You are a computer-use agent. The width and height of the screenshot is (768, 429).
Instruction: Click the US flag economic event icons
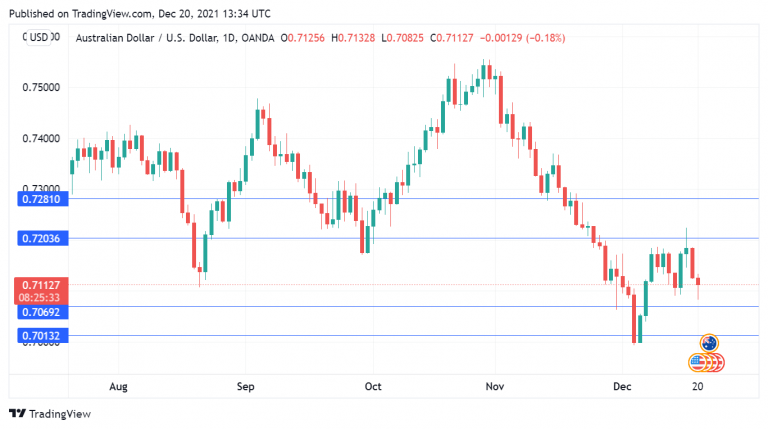[706, 361]
